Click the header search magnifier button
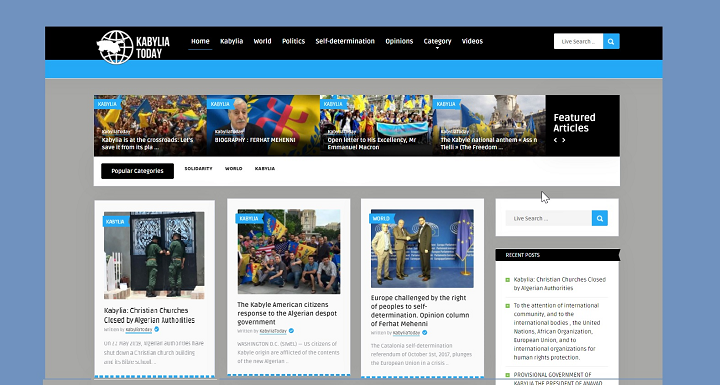720x385 pixels. (x=611, y=41)
